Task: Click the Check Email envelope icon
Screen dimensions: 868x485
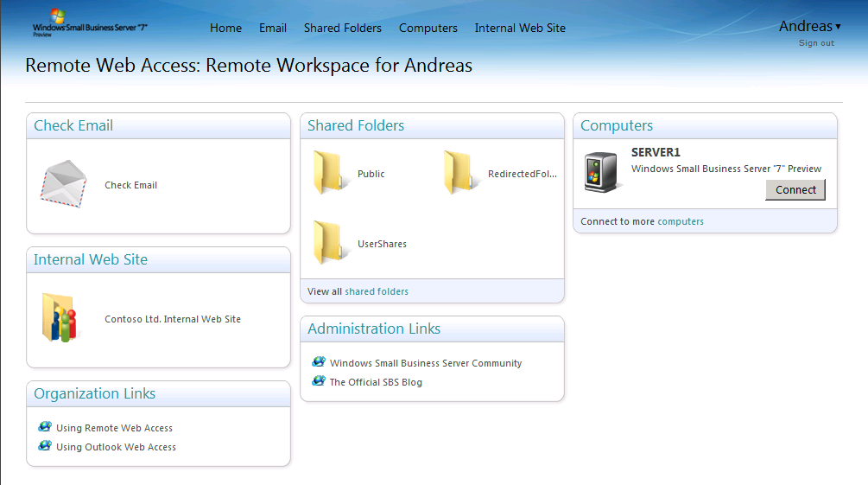Action: click(63, 184)
